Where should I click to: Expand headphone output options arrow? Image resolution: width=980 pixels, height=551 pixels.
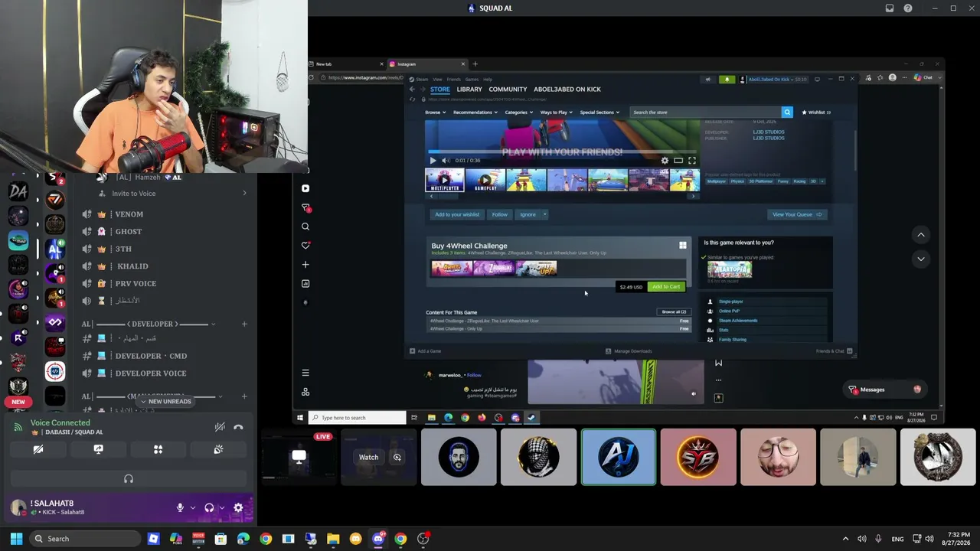221,507
